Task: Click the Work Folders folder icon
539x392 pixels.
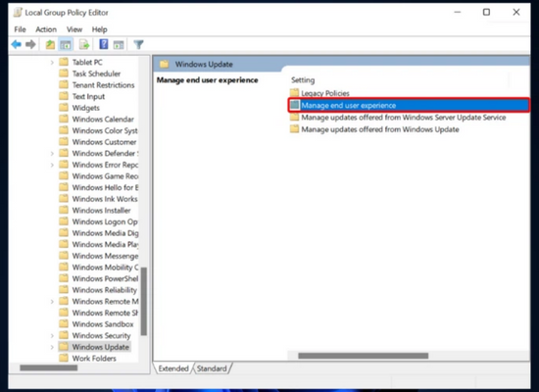Action: click(64, 358)
